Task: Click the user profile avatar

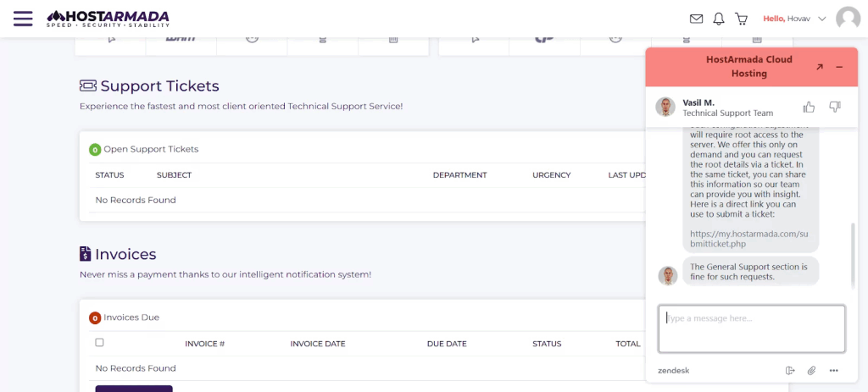Action: 848,19
